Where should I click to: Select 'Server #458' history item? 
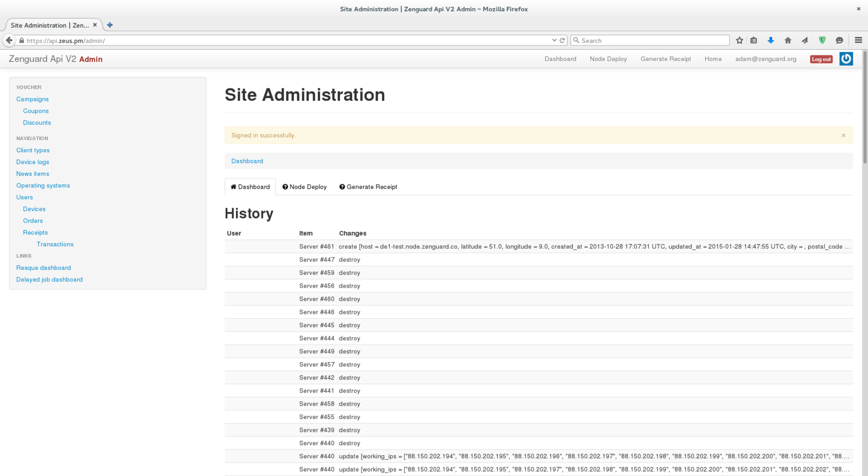(x=316, y=404)
